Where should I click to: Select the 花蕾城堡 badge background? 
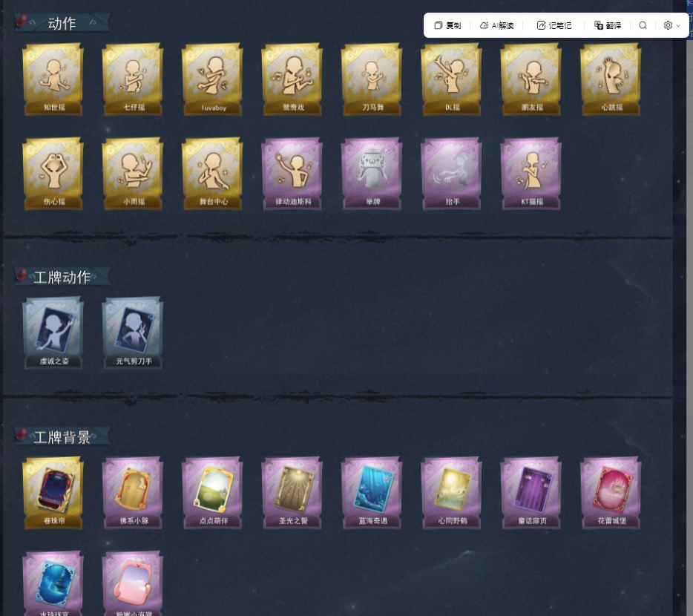point(611,493)
